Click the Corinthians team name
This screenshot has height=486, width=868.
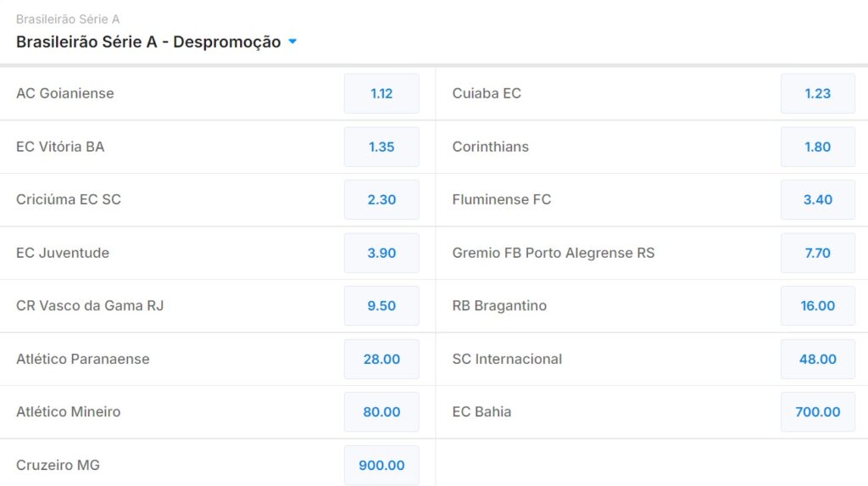coord(490,147)
